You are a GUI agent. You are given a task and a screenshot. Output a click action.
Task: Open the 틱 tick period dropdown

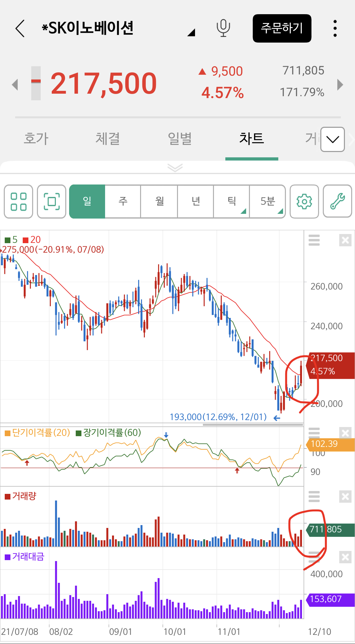click(x=232, y=202)
